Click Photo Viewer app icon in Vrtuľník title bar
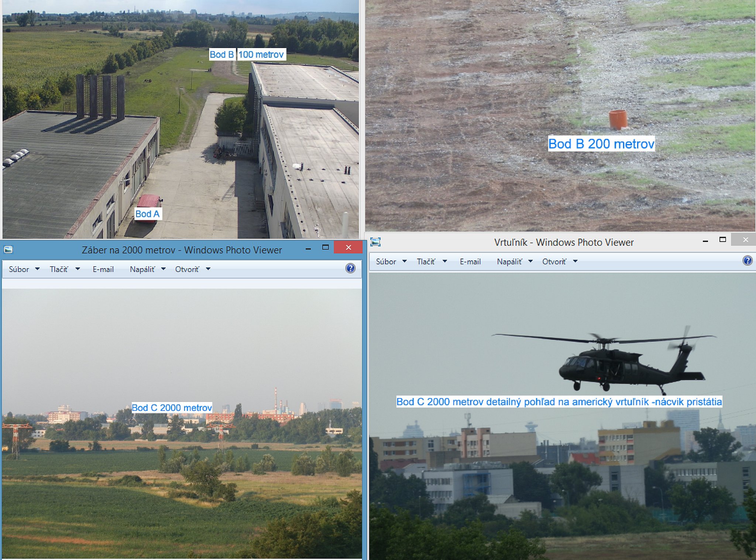This screenshot has width=756, height=560. pos(375,242)
